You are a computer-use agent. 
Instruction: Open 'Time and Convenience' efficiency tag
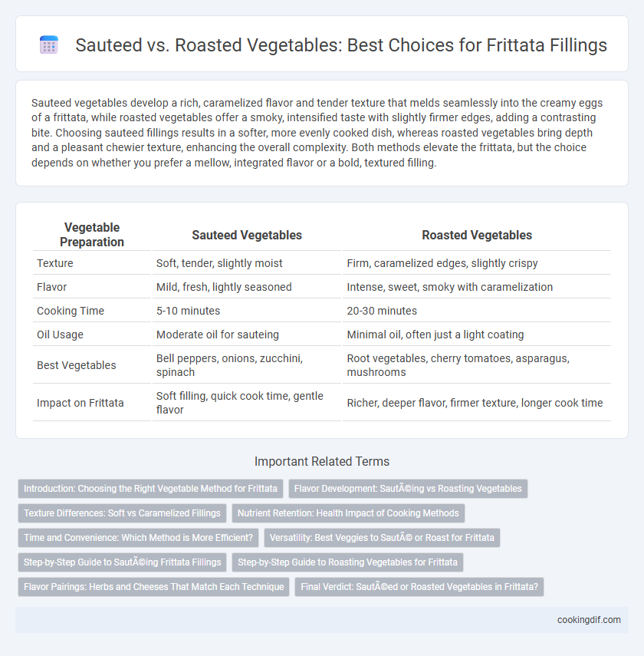tap(139, 538)
